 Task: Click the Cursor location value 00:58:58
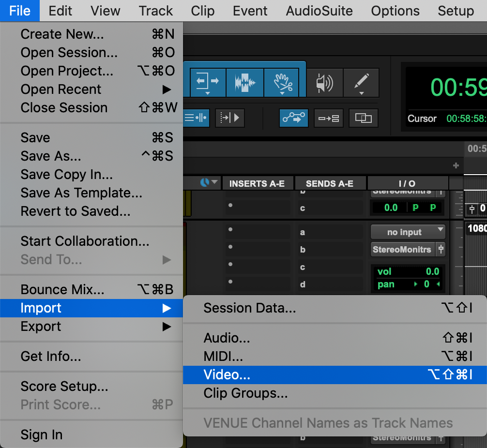(466, 118)
